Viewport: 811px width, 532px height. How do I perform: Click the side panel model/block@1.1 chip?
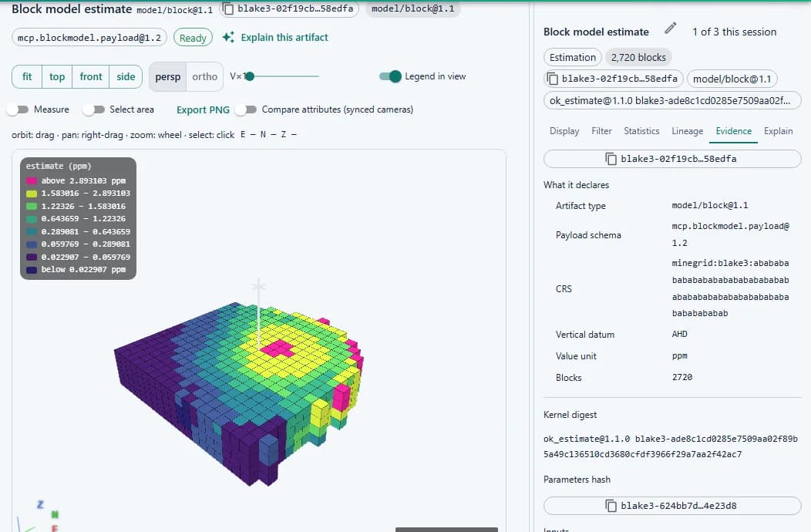pos(732,79)
